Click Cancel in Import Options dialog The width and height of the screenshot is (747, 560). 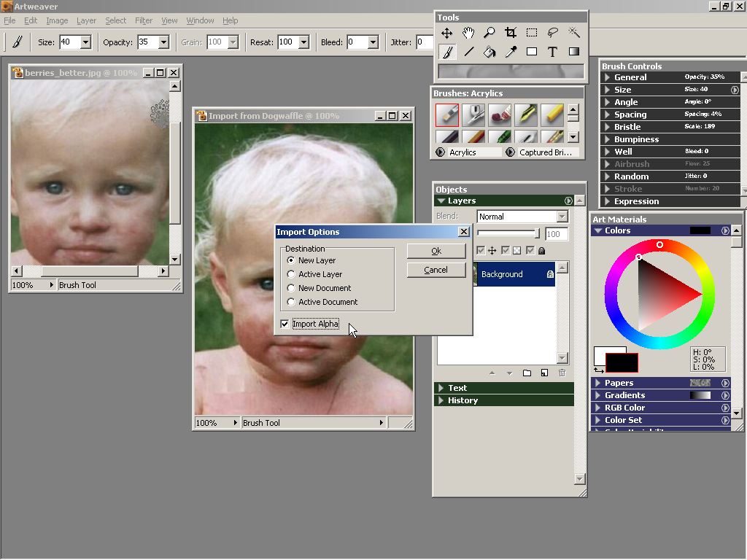(436, 270)
